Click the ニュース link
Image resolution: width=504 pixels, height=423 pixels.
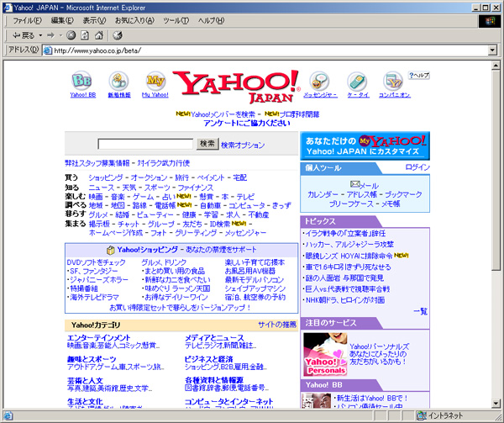coord(102,188)
